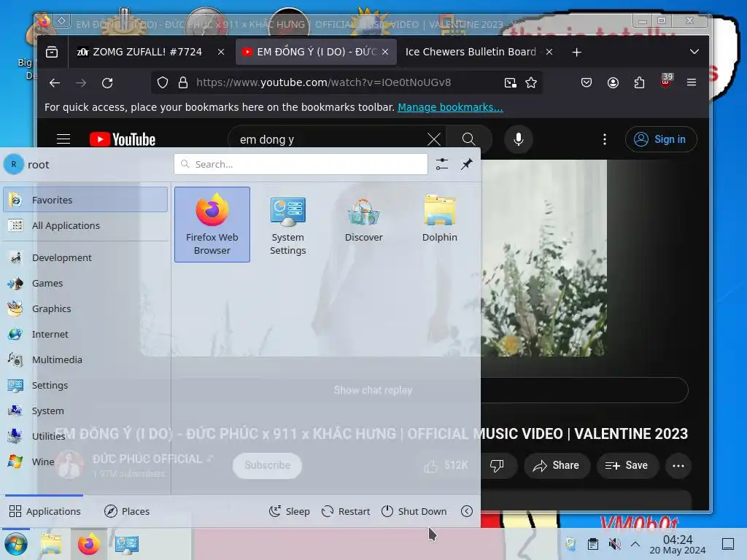This screenshot has width=747, height=560.
Task: Close the Ice Chewers Bulletin Board tab
Action: 549,52
